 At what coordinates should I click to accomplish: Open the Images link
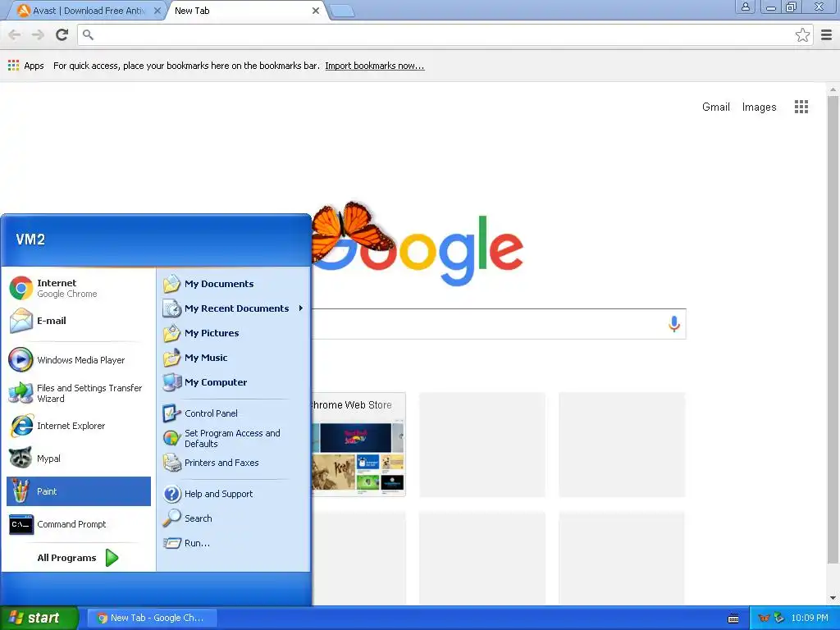(759, 107)
